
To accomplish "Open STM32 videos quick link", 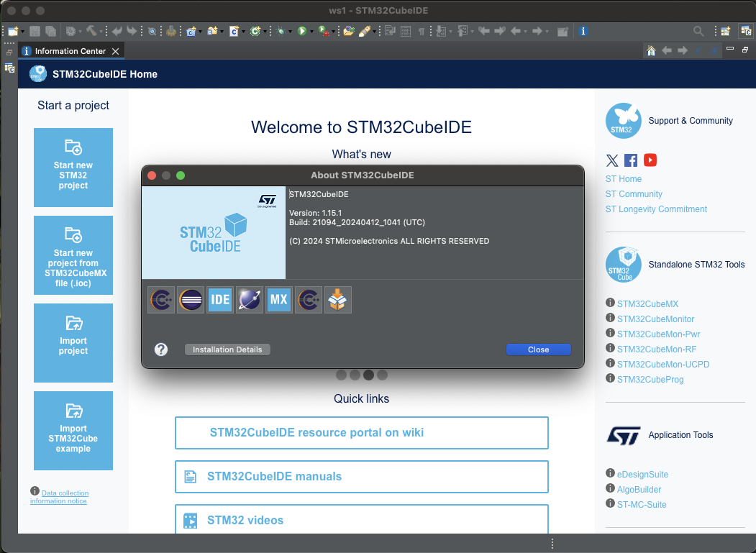I will coord(362,520).
